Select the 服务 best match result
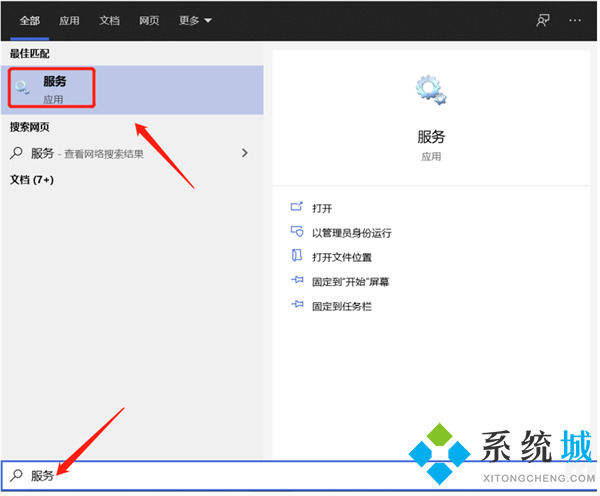The image size is (600, 496). [132, 90]
